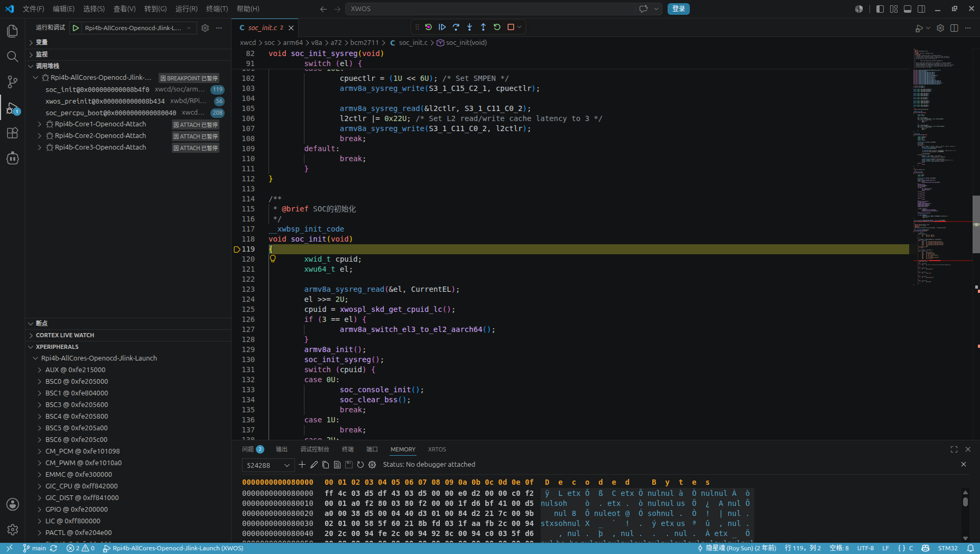The image size is (980, 554).
Task: Close the soc_init.c editor tab
Action: coord(291,28)
